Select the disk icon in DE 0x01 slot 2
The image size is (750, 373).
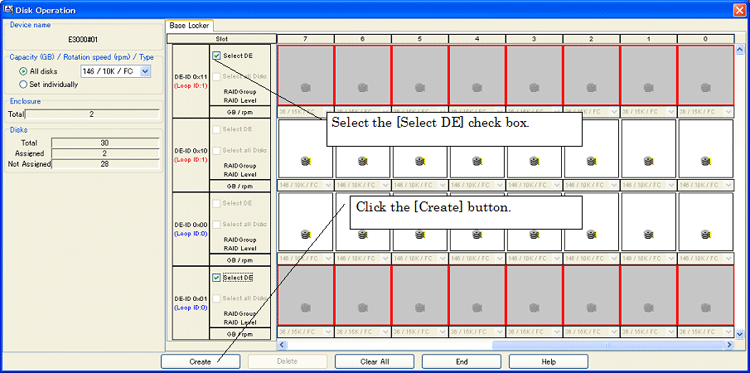point(591,307)
